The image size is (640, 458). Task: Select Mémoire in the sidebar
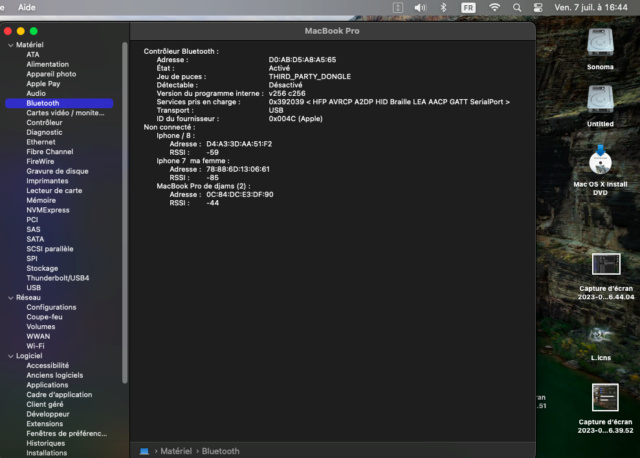pyautogui.click(x=41, y=200)
